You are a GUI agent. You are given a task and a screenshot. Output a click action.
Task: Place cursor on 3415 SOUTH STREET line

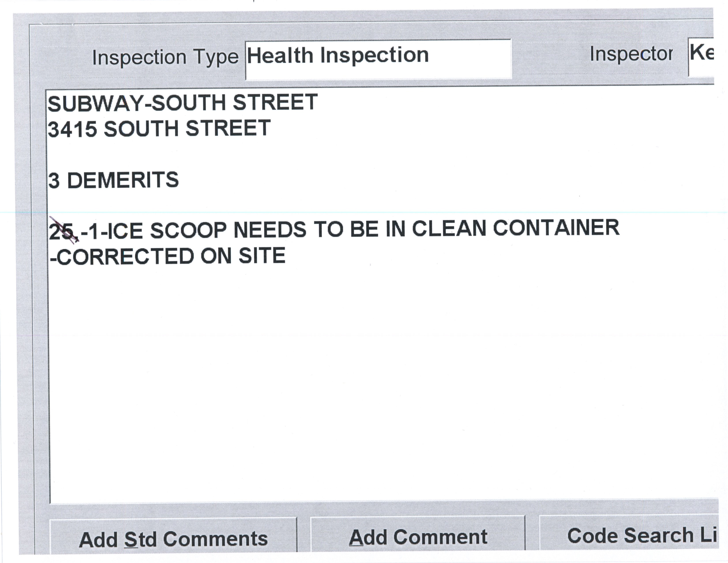click(x=159, y=128)
